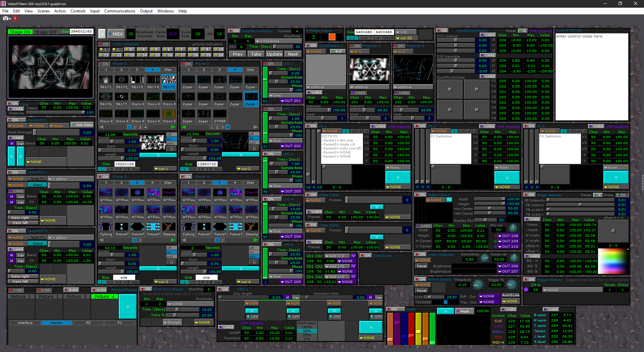
Task: Open the out-1 output dropdown in Player 1
Action: [165, 169]
